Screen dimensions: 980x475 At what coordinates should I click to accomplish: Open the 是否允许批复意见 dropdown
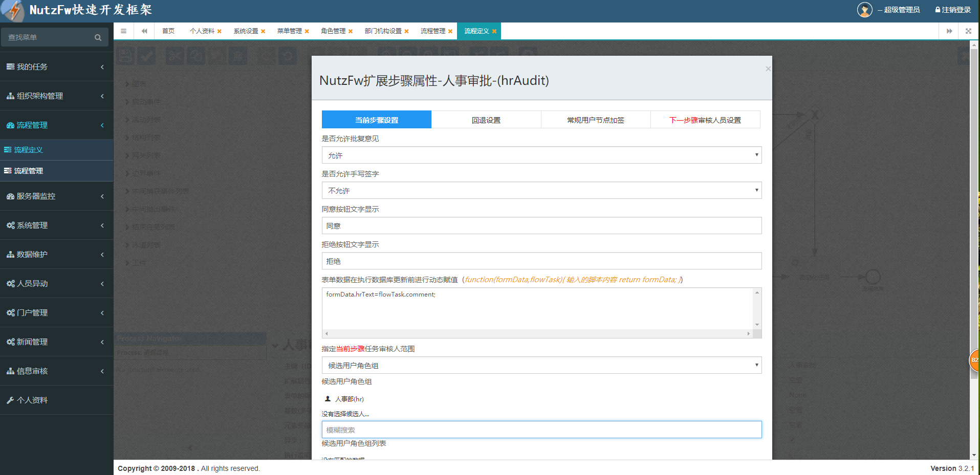tap(541, 155)
